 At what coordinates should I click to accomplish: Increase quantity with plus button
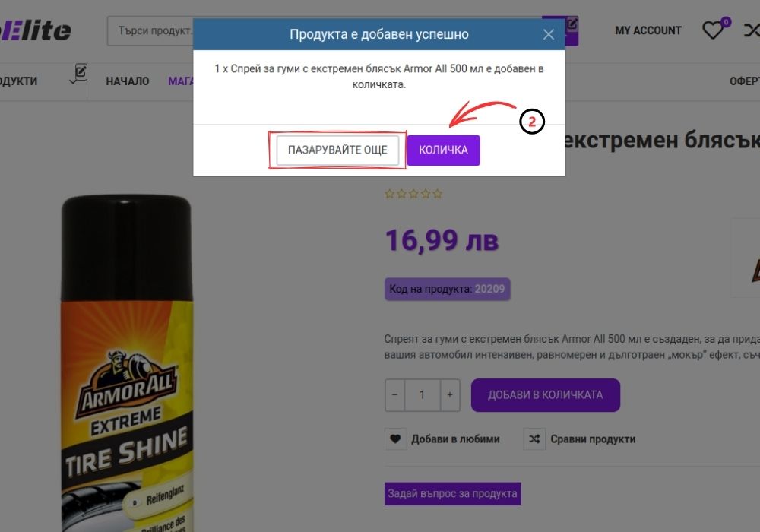pyautogui.click(x=450, y=395)
